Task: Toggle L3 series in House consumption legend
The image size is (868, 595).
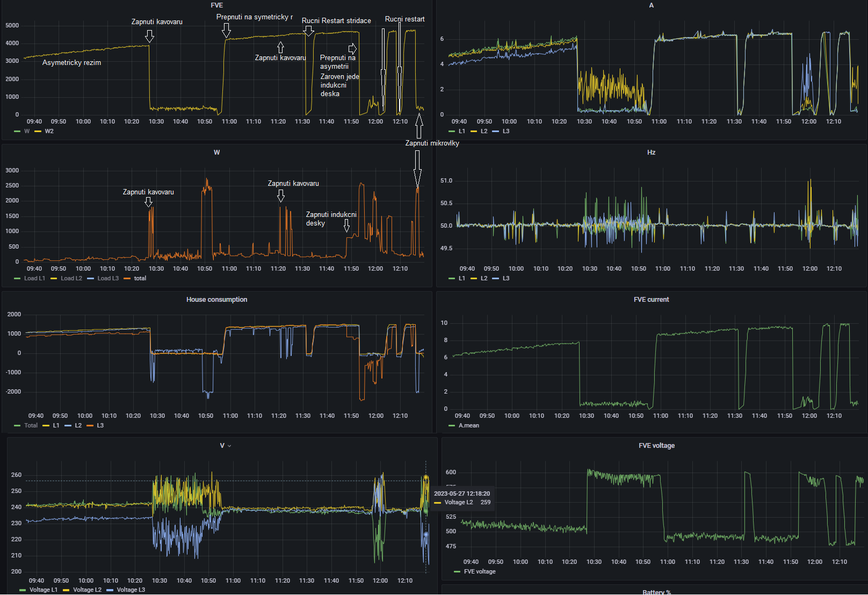Action: tap(100, 425)
